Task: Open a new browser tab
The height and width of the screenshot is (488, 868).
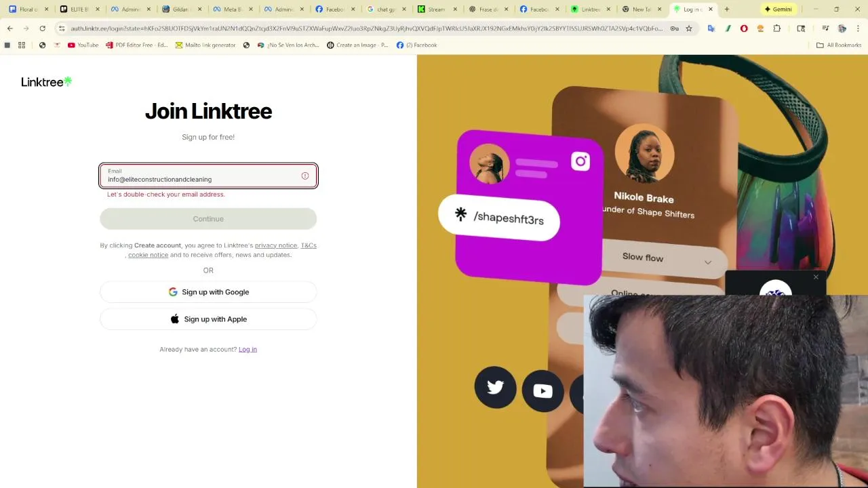Action: pyautogui.click(x=727, y=9)
